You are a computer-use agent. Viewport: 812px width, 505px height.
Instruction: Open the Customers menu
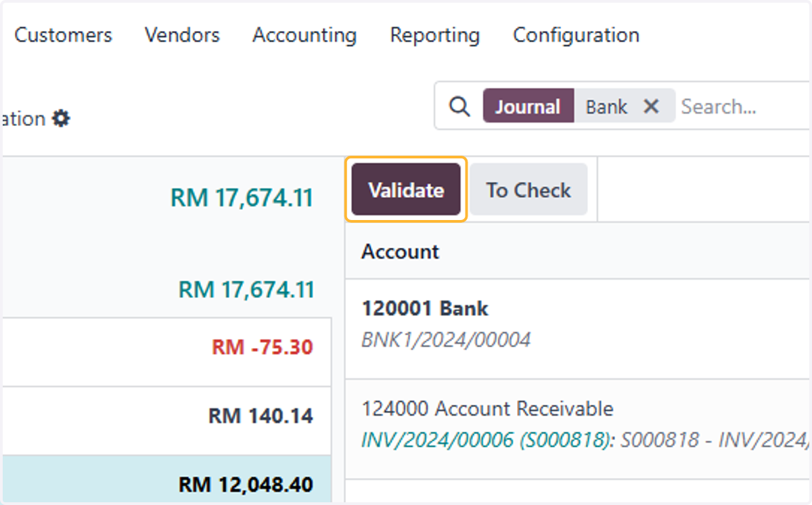[x=63, y=35]
